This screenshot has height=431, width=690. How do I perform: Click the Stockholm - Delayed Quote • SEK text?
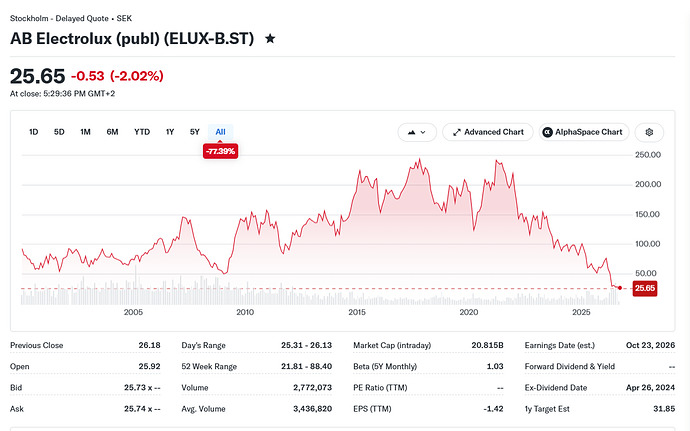coord(71,18)
